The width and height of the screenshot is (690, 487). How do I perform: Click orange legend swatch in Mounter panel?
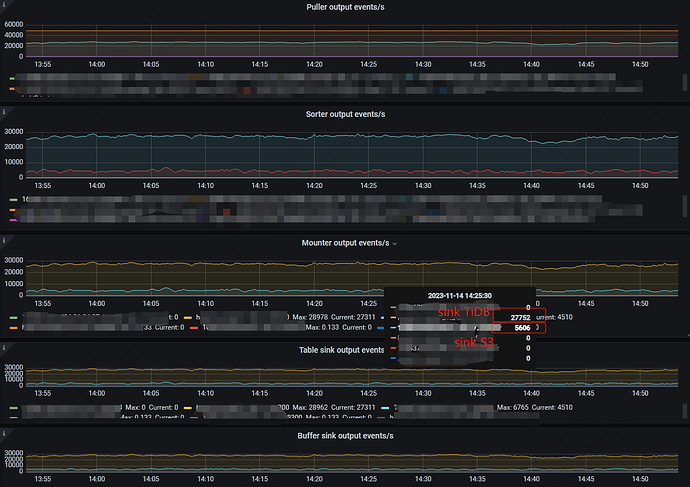point(14,328)
